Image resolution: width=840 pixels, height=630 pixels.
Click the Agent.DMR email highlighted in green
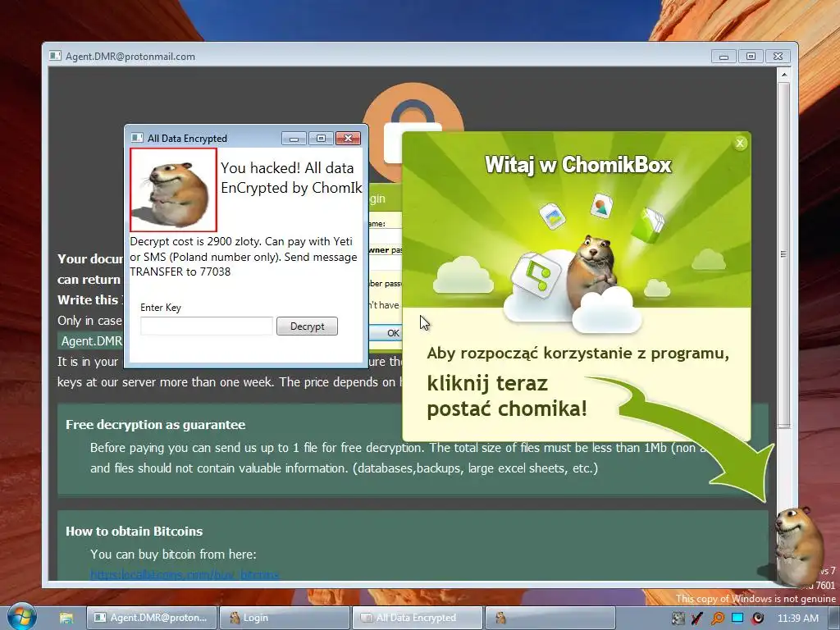click(x=91, y=340)
